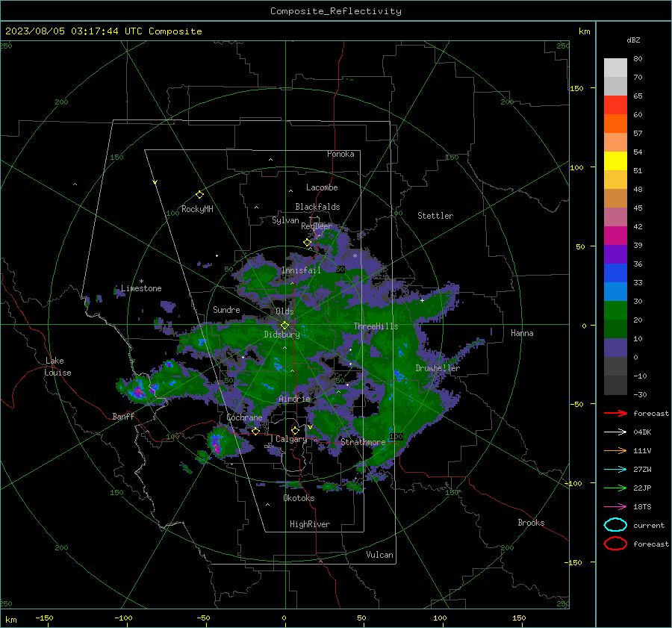Click the Limestone label
The image size is (672, 628).
(141, 288)
